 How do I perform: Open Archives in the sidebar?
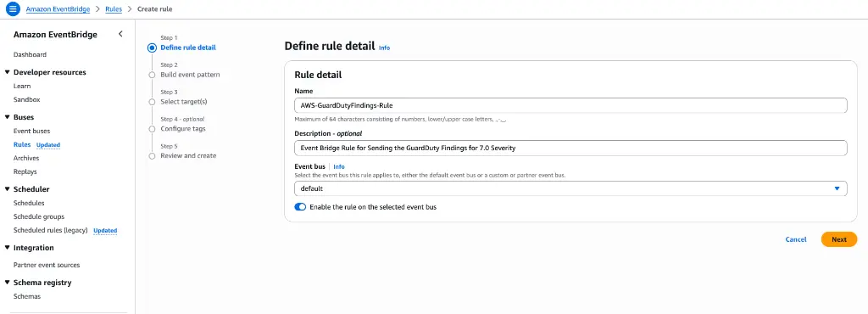(26, 159)
